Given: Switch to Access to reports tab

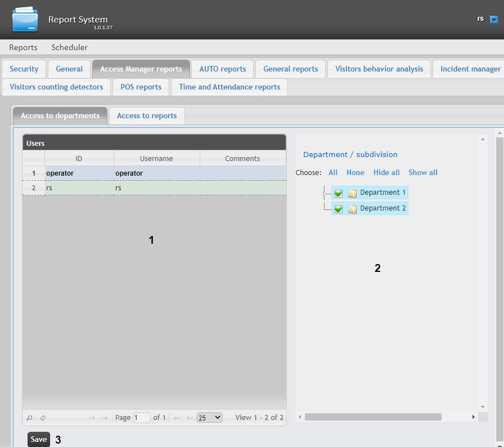Looking at the screenshot, I should click(147, 115).
